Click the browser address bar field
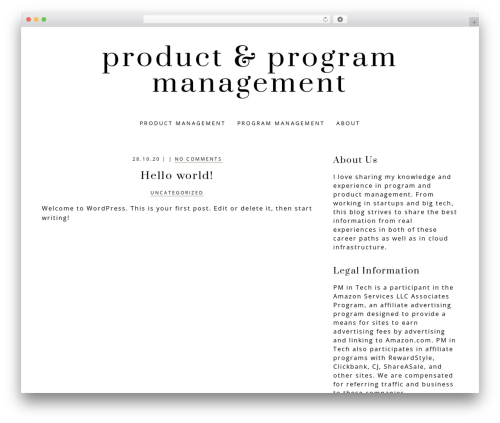Screen dimensions: 500x423 pos(236,20)
